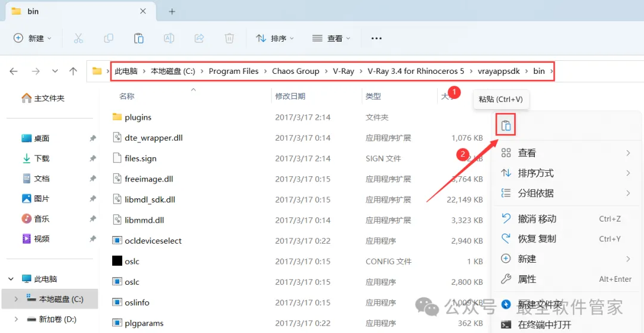Open 音乐 in the sidebar
This screenshot has height=333, width=644.
coord(35,219)
